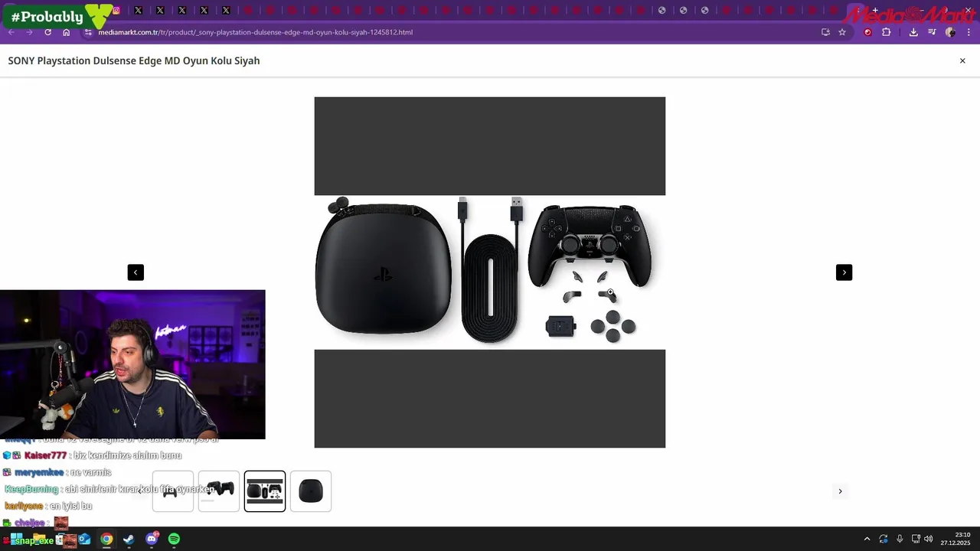Click chat message "biz kendimize alalım bunu"

pyautogui.click(x=128, y=455)
